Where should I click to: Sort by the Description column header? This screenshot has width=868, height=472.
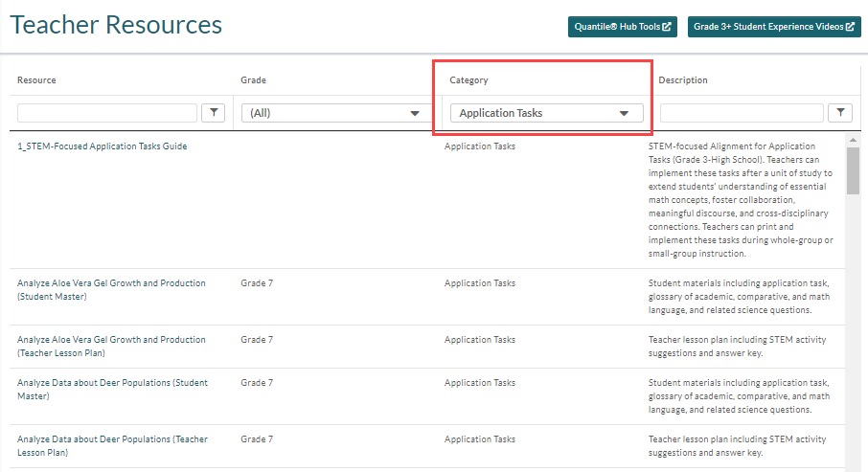(x=682, y=80)
